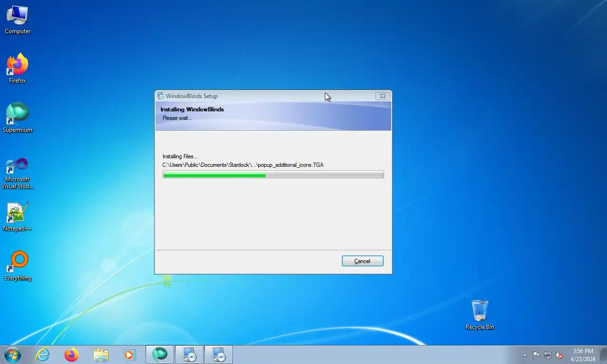The image size is (607, 364).
Task: Open the Everything search shortcut
Action: (x=18, y=266)
